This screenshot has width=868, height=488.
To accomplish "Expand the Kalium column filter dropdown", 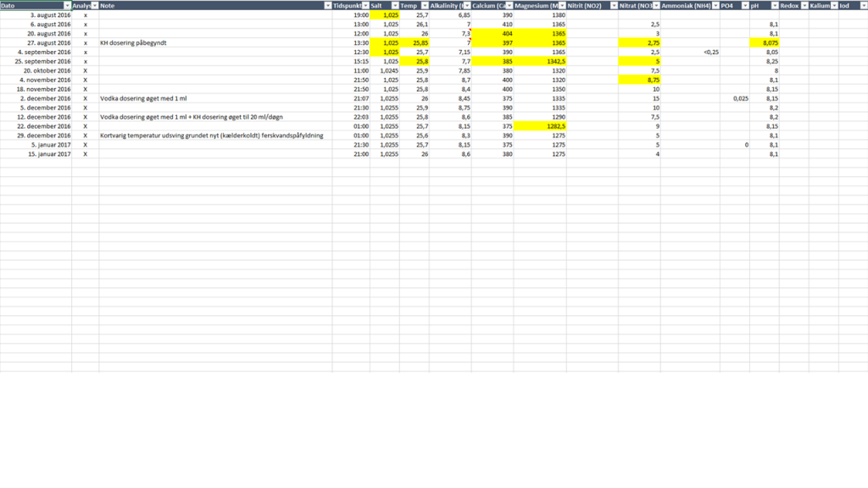I will [x=833, y=6].
